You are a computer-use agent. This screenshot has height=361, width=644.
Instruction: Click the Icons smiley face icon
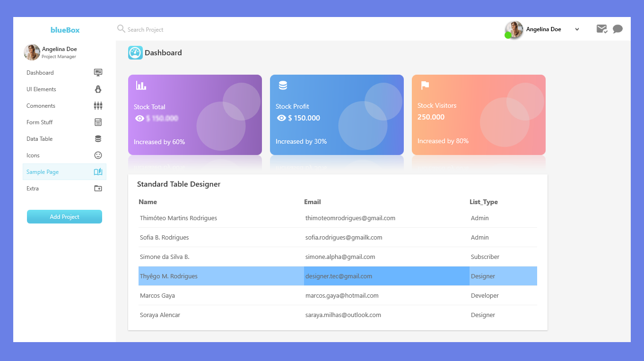click(x=98, y=155)
